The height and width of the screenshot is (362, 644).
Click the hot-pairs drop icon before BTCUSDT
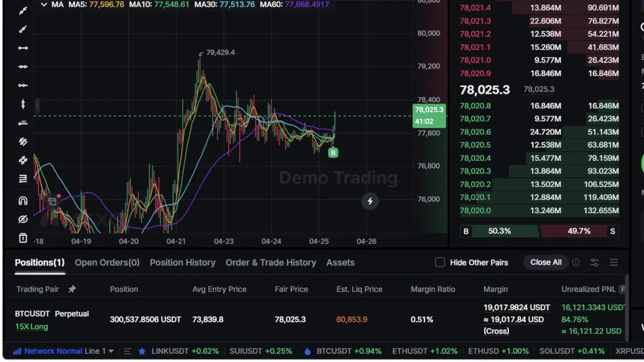tap(307, 351)
